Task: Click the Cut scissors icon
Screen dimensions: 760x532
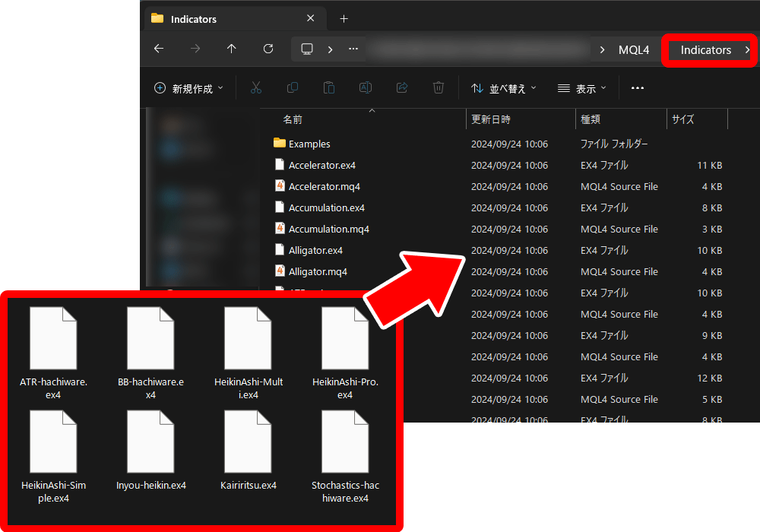Action: [x=256, y=88]
